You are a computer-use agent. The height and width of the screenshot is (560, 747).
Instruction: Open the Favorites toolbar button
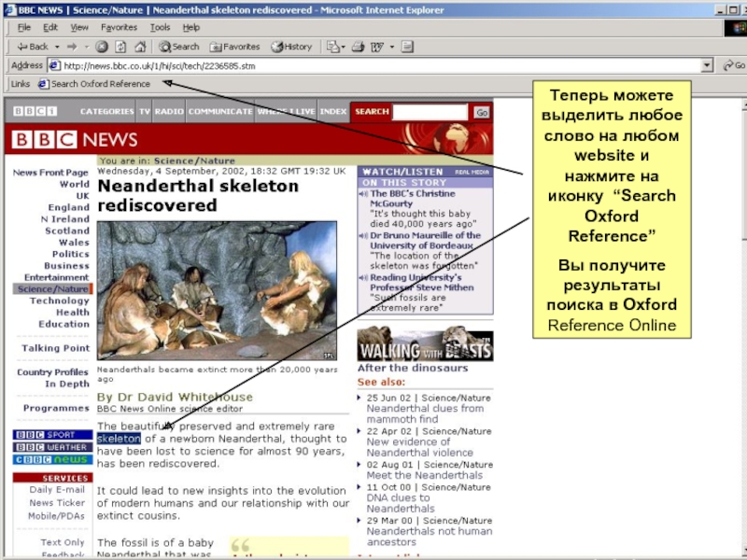235,47
